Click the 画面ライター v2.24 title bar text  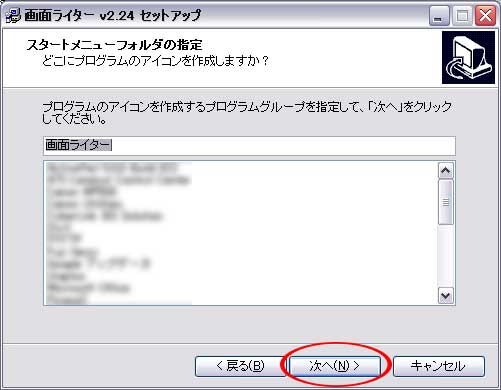[x=113, y=16]
